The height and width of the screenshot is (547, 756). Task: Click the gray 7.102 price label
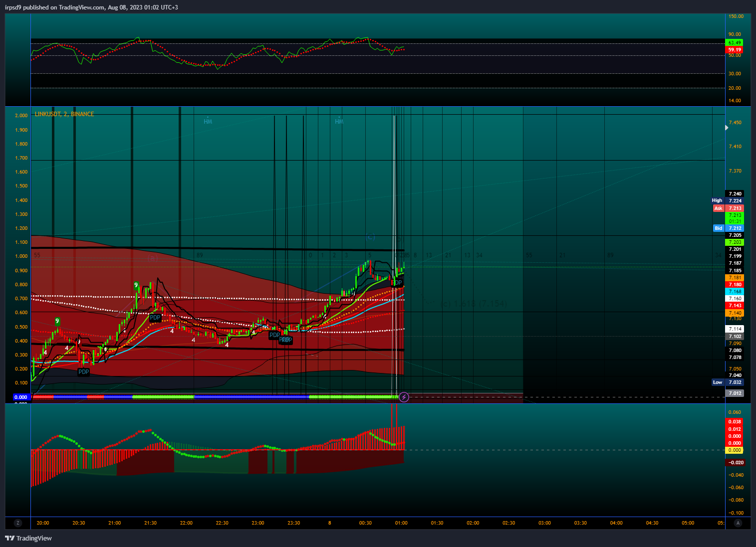[x=735, y=337]
